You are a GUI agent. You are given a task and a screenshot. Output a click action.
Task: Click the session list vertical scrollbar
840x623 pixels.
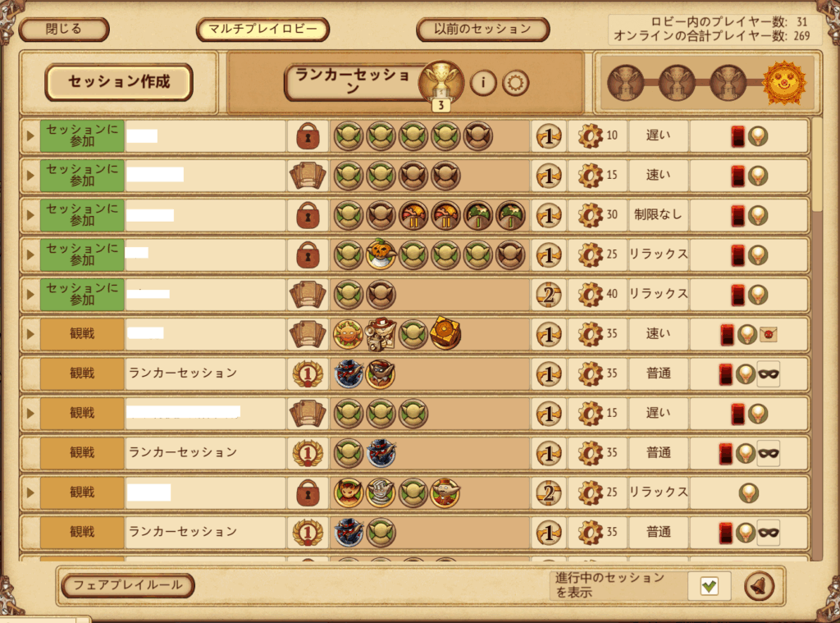[818, 166]
